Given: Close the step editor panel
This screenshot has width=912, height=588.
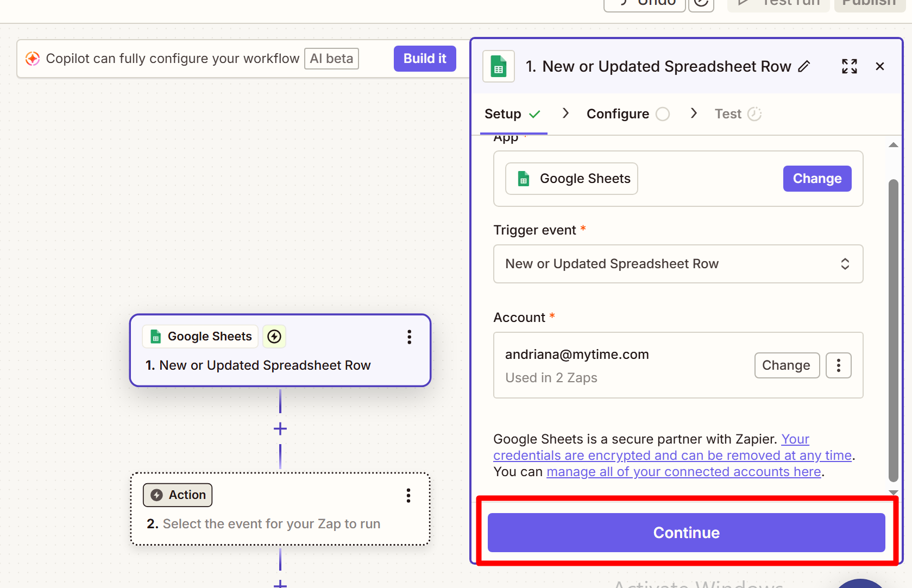Looking at the screenshot, I should (880, 66).
